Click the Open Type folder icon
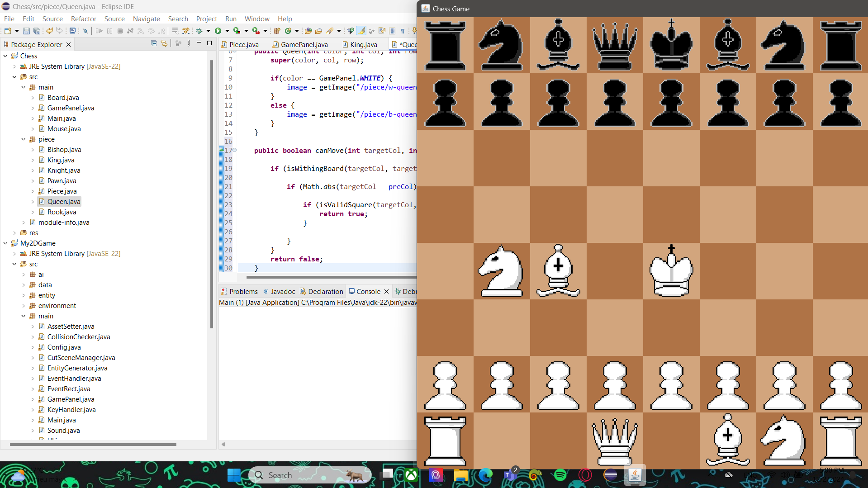The image size is (868, 488). point(308,31)
